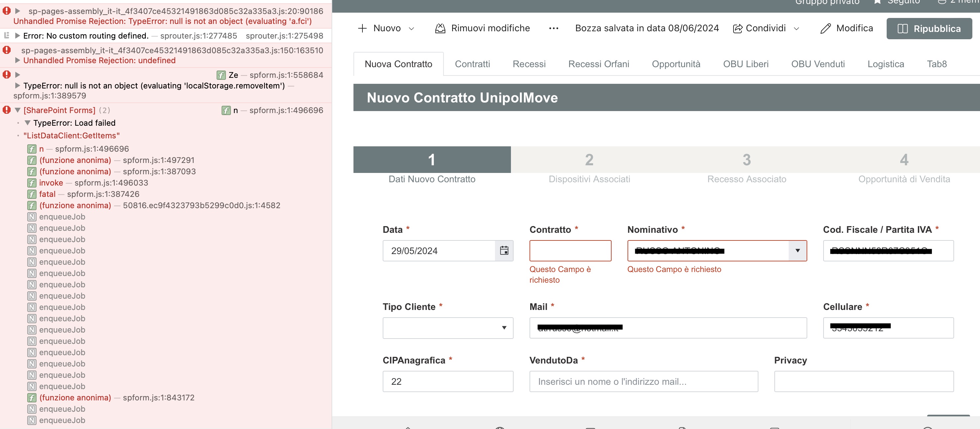Click error icon of SharePoint Forms entry

[x=6, y=110]
